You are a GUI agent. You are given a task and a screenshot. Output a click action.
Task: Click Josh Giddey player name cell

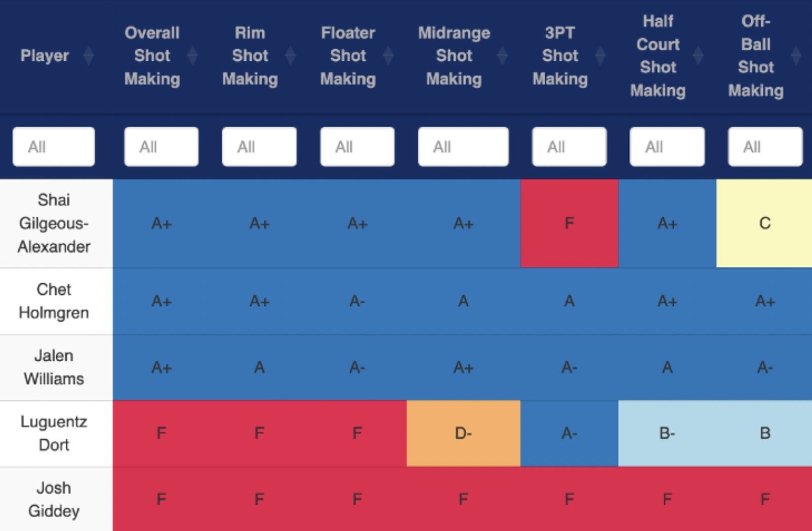54,499
